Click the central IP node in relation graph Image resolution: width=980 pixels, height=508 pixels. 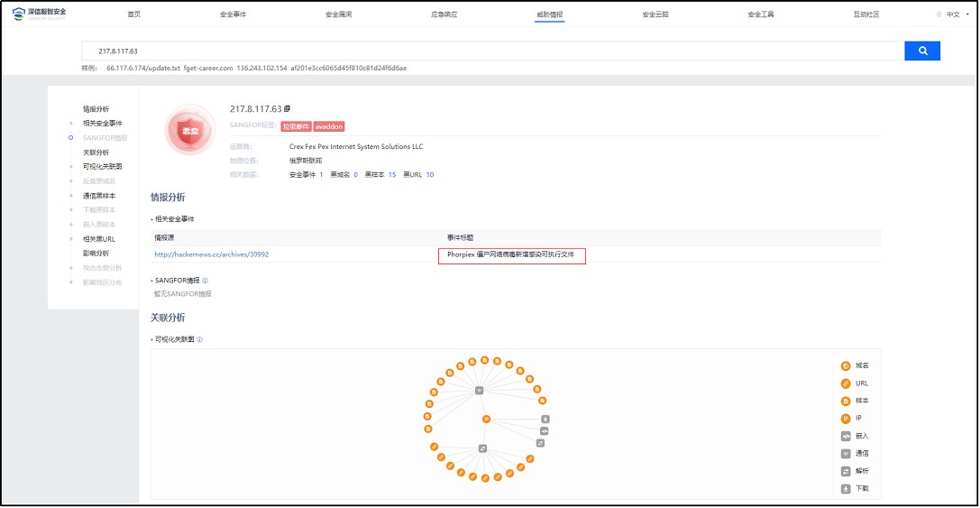(x=485, y=420)
